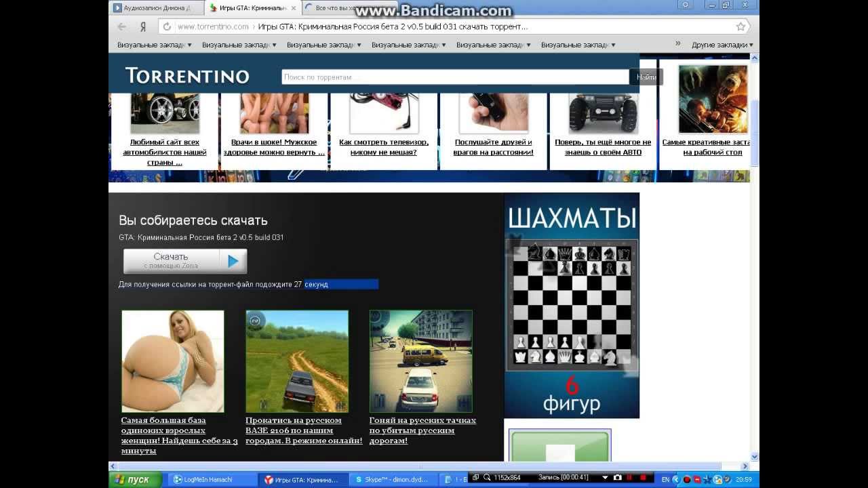The image size is (868, 488).
Task: Go back with the browser back arrow
Action: coord(121,27)
